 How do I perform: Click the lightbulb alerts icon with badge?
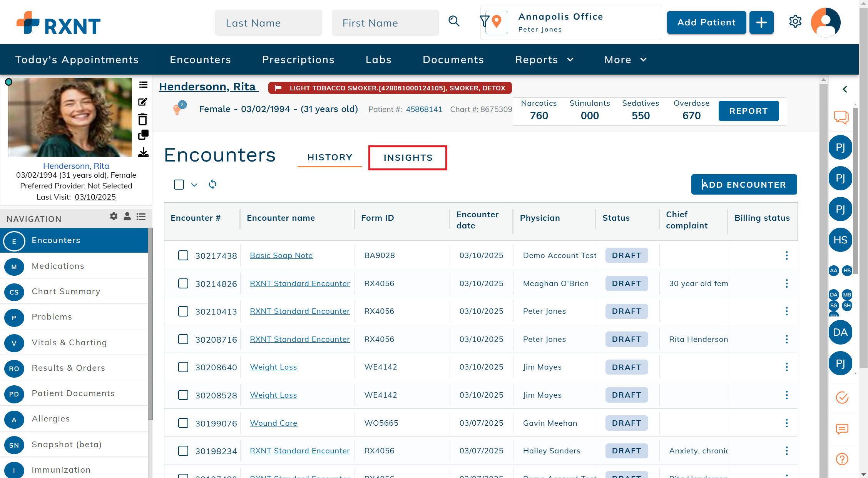[x=179, y=108]
